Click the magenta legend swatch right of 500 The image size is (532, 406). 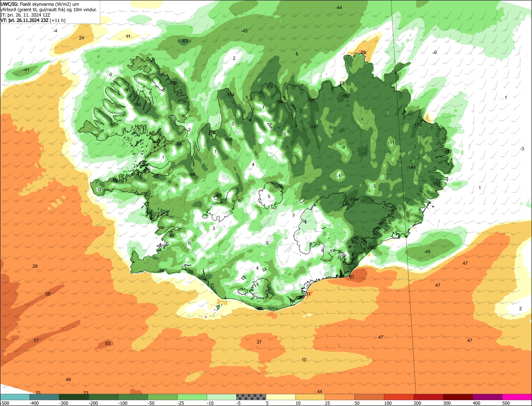[x=517, y=397]
